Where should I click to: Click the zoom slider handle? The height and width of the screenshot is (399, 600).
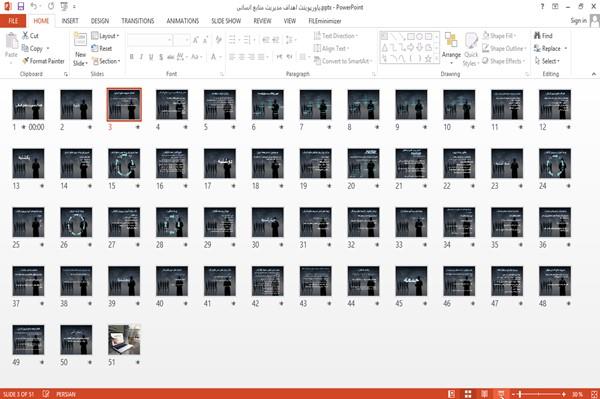coord(520,394)
